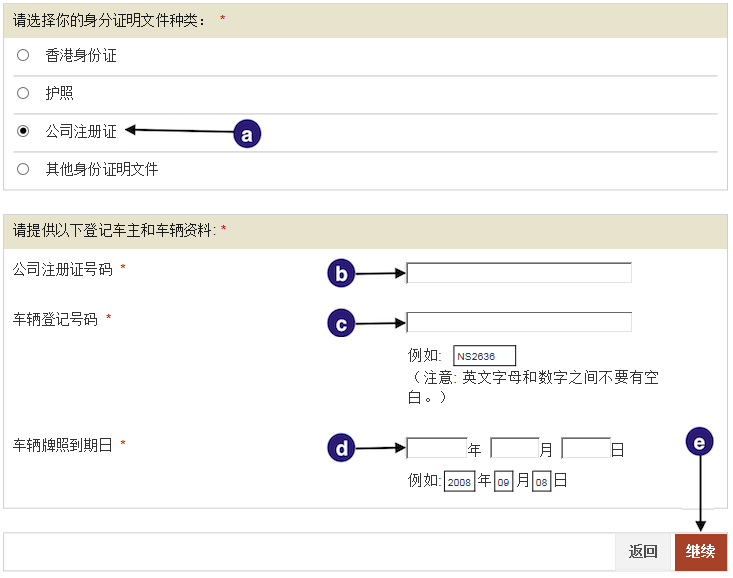Click the circled letter c marker
This screenshot has width=733, height=578.
tap(342, 323)
